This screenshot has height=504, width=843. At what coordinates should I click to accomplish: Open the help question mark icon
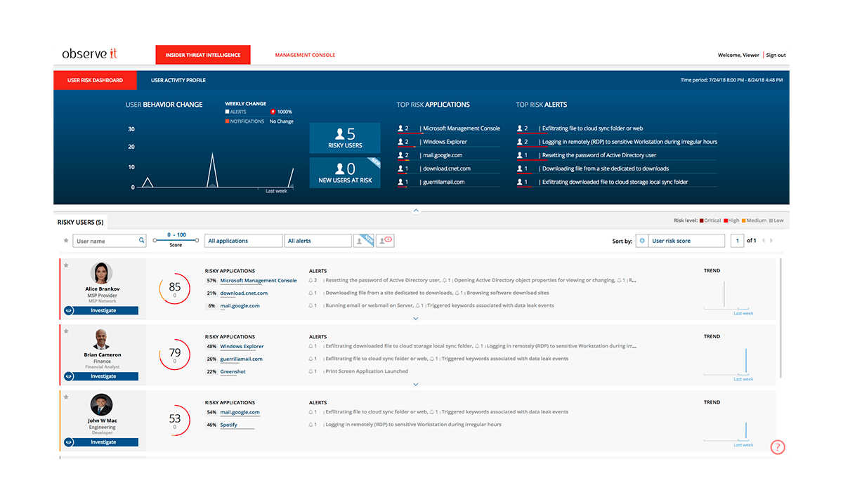(777, 446)
